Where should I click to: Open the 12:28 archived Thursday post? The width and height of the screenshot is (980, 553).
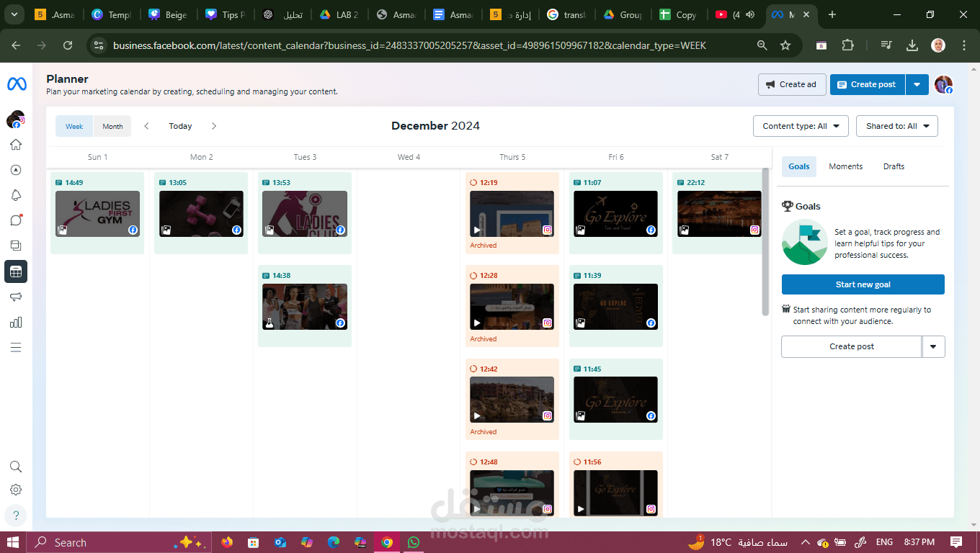[x=512, y=307]
